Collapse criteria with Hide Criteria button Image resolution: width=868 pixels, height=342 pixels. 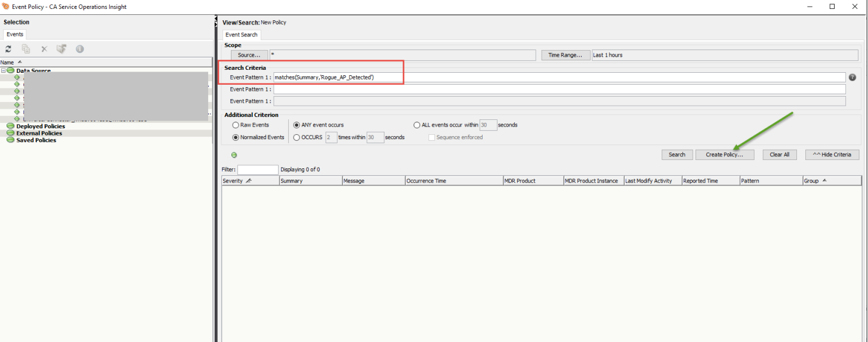[x=832, y=155]
